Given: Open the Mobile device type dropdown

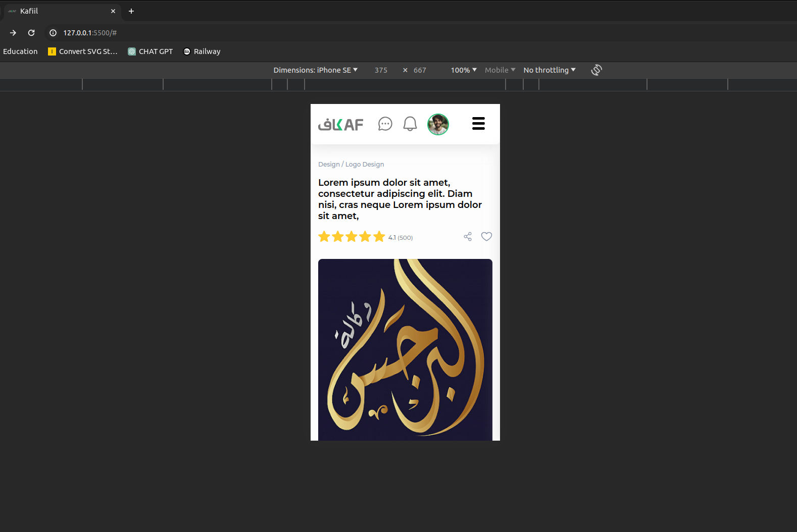Looking at the screenshot, I should coord(500,70).
